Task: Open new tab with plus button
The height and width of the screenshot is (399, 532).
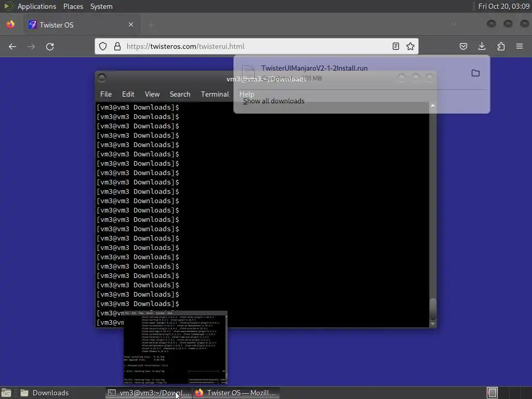Action: tap(151, 24)
